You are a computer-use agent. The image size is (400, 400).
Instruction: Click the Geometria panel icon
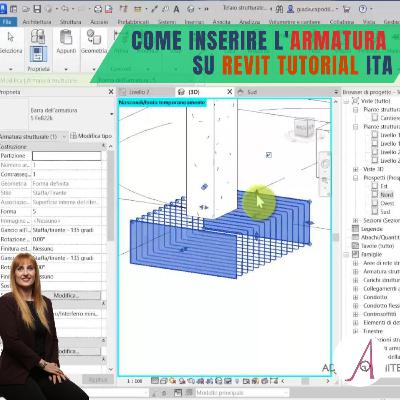(94, 37)
